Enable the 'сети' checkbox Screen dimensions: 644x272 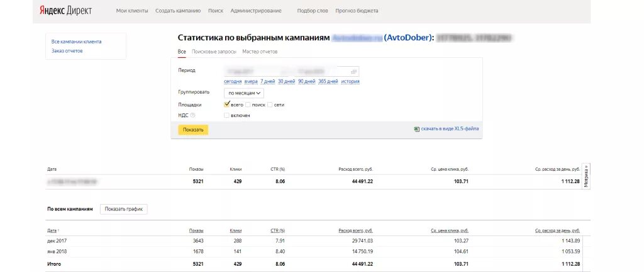click(270, 105)
